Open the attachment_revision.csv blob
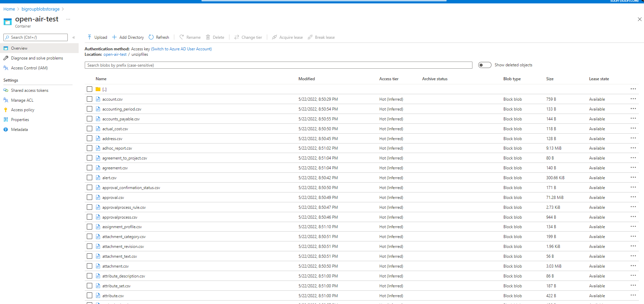644x304 pixels. tap(123, 247)
